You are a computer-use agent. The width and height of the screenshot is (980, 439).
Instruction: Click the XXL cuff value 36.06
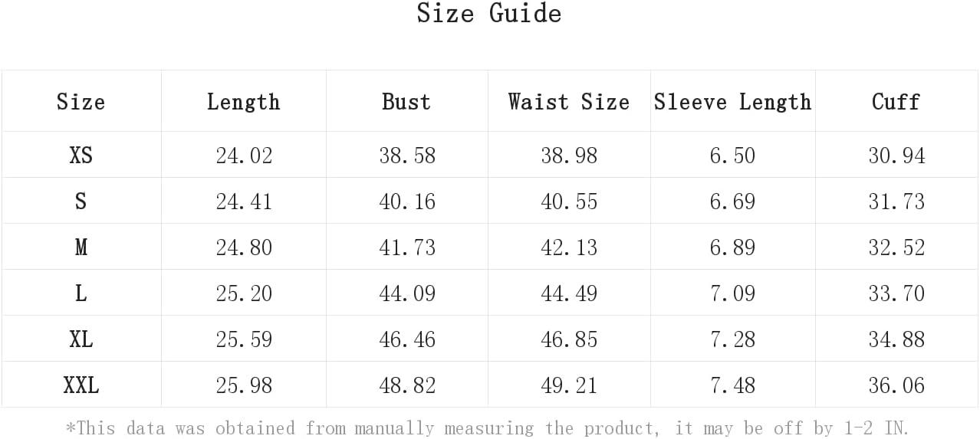click(896, 385)
